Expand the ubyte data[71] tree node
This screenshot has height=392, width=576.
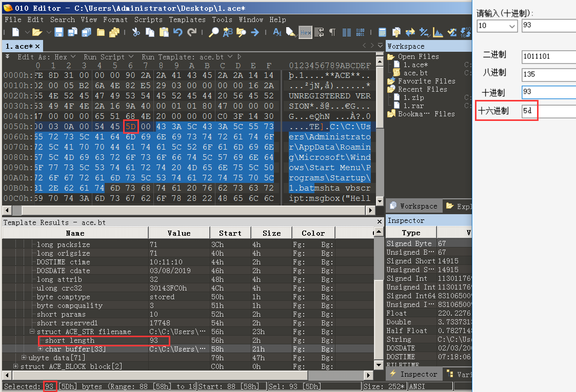point(24,358)
